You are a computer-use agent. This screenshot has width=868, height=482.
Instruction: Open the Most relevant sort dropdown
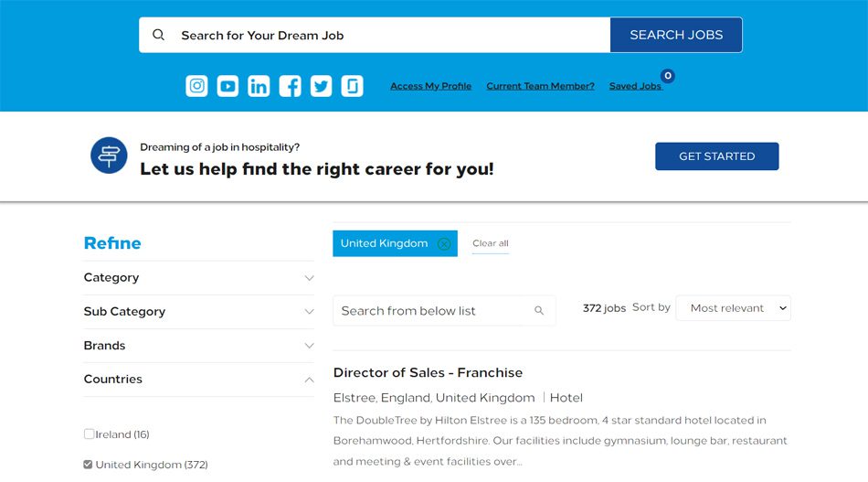point(734,308)
